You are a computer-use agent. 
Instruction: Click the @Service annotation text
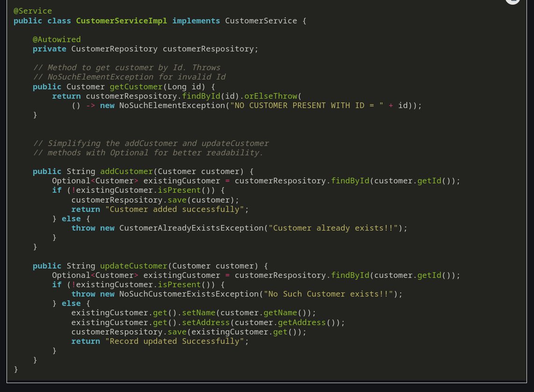[x=33, y=11]
